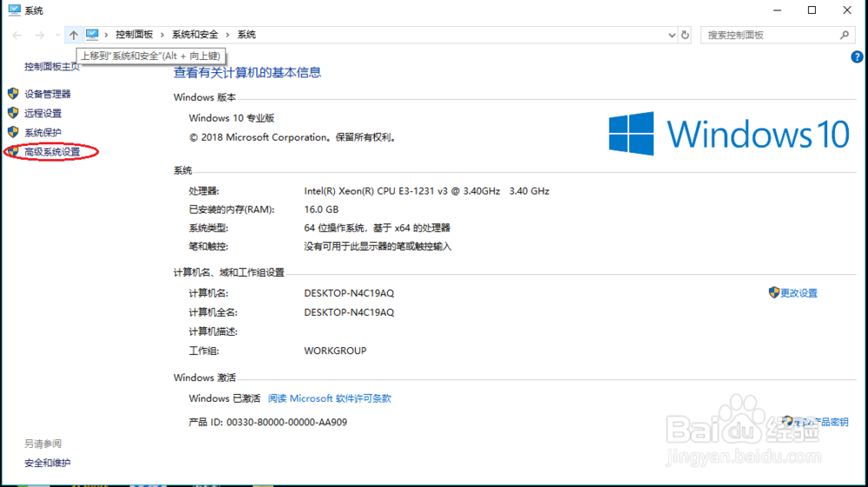This screenshot has width=868, height=487.
Task: Close the 系统 window
Action: click(847, 10)
